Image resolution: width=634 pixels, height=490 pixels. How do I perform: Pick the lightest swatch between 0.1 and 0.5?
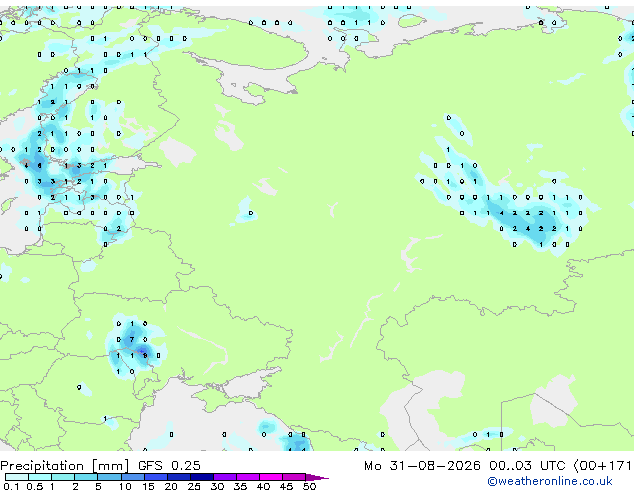pos(17,477)
